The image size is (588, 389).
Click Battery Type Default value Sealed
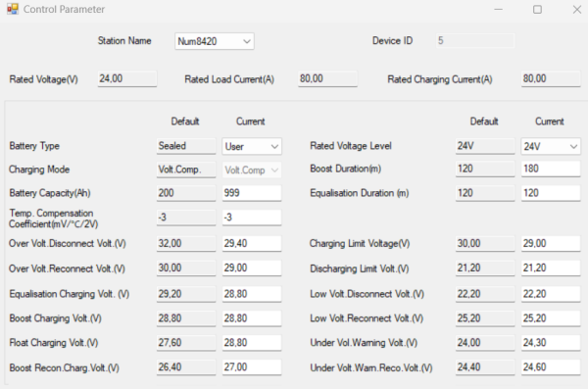point(186,146)
